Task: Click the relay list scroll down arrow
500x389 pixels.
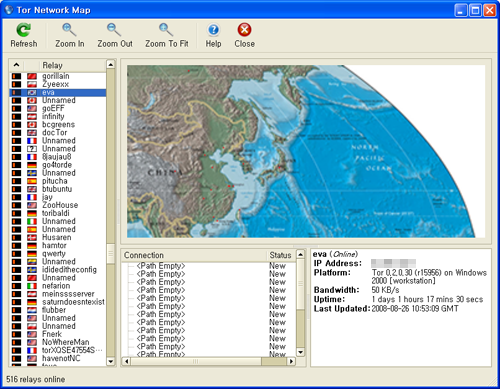Action: tap(111, 361)
